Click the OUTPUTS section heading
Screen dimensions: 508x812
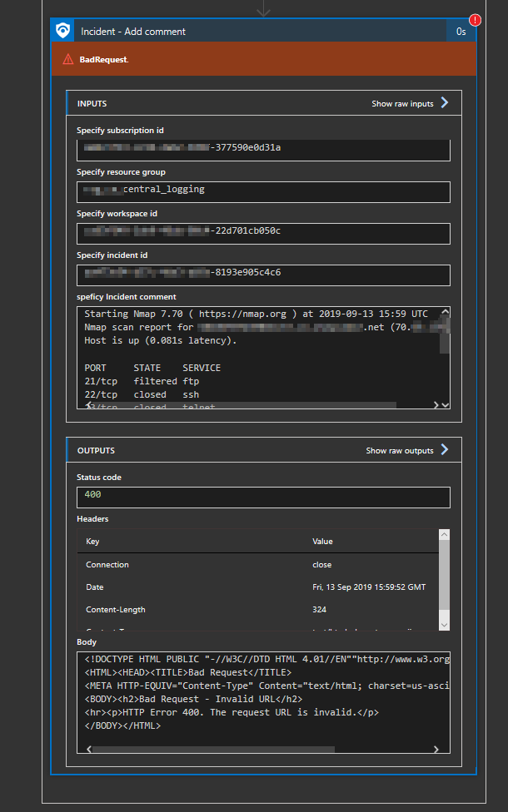(96, 451)
